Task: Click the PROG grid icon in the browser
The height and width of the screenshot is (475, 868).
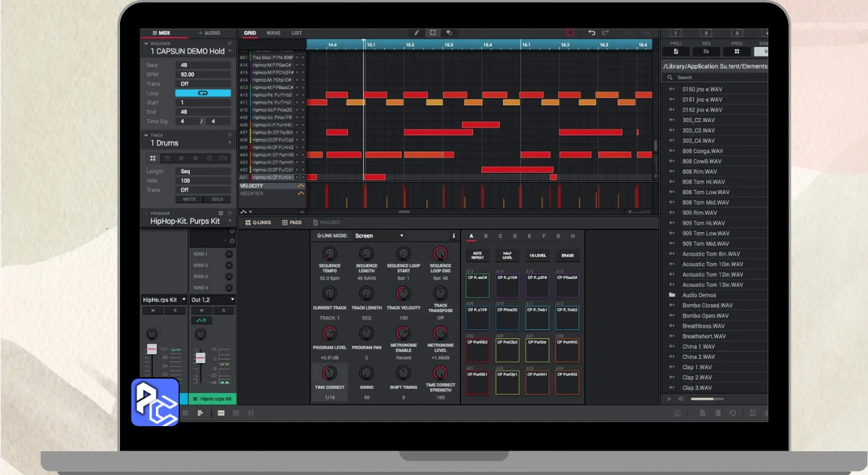Action: click(x=736, y=52)
